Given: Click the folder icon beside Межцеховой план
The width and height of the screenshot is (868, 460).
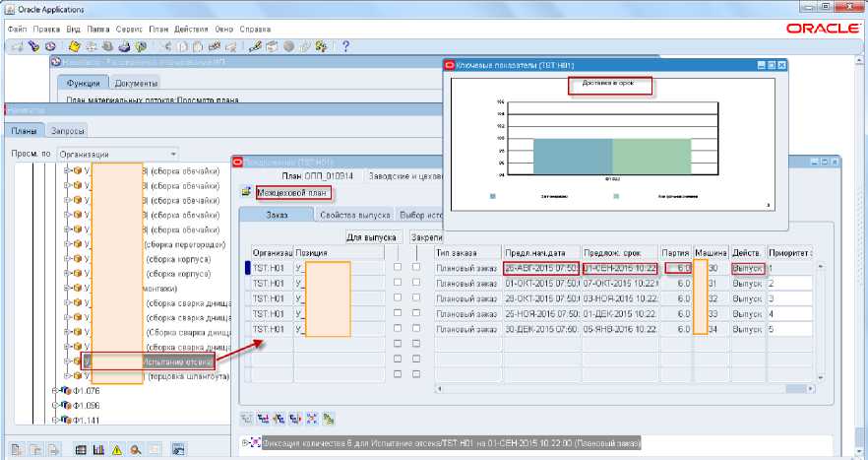Looking at the screenshot, I should tap(246, 191).
